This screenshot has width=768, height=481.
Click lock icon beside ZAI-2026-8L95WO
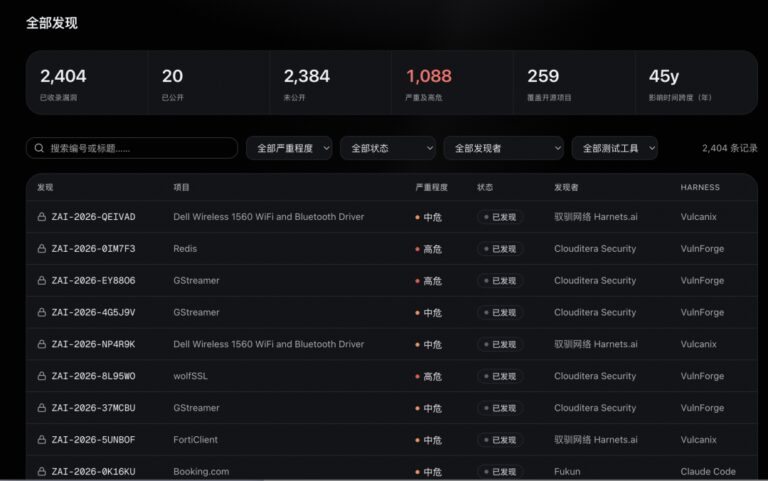click(x=42, y=376)
